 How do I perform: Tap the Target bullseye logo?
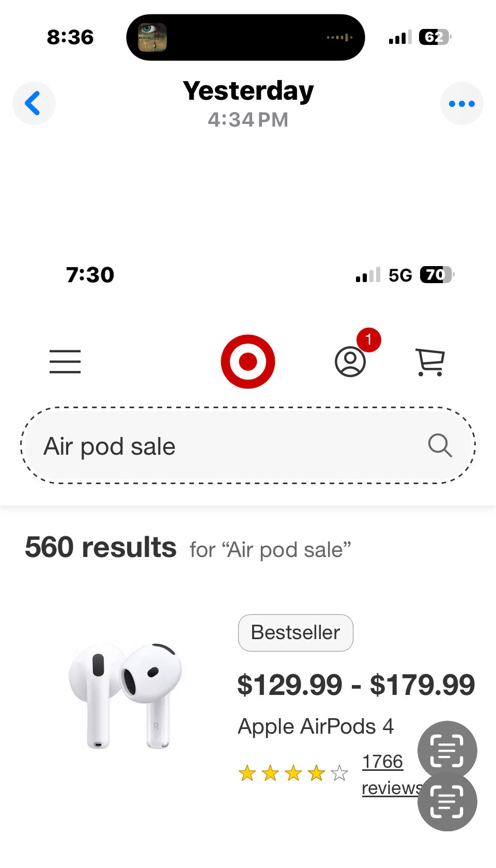click(x=248, y=362)
